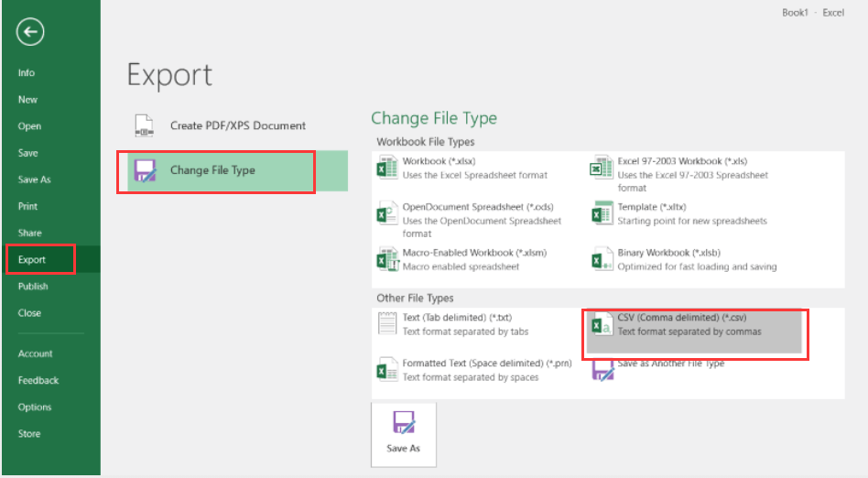Select the Text (Tab delimited) icon
This screenshot has height=478, width=868.
coord(386,324)
